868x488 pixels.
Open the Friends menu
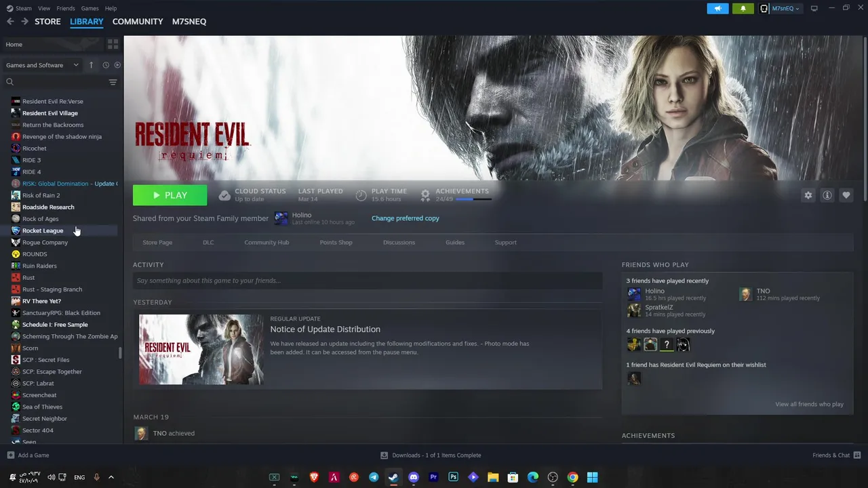tap(66, 8)
